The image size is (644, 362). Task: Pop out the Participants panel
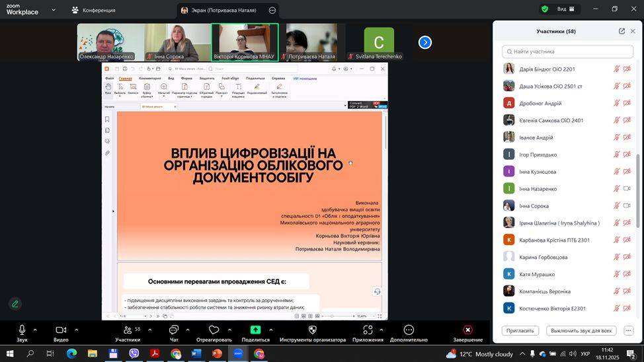(x=622, y=31)
